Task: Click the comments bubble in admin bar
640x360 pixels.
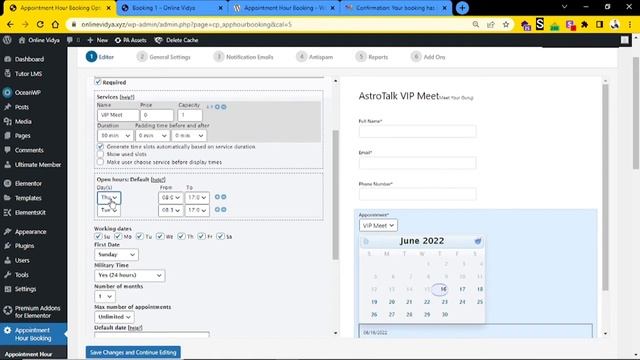Action: point(70,40)
